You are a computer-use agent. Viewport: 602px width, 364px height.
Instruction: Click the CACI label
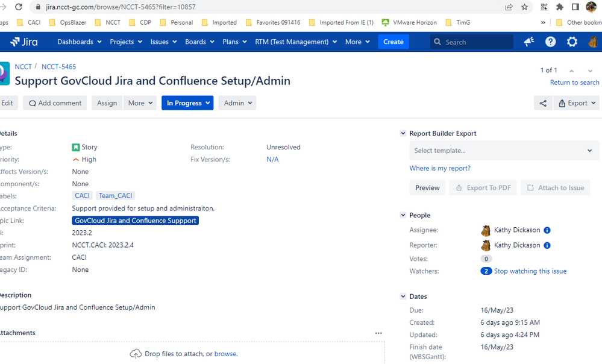pos(82,196)
